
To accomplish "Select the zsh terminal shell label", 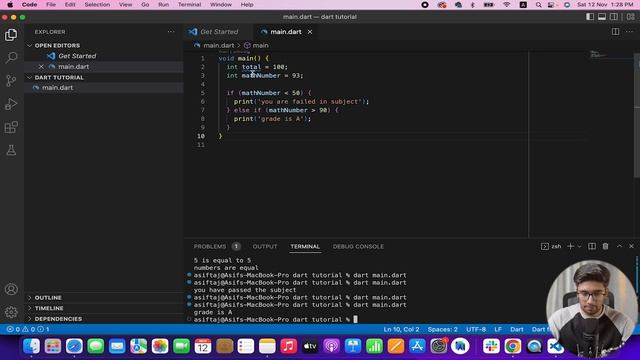I will (x=551, y=247).
